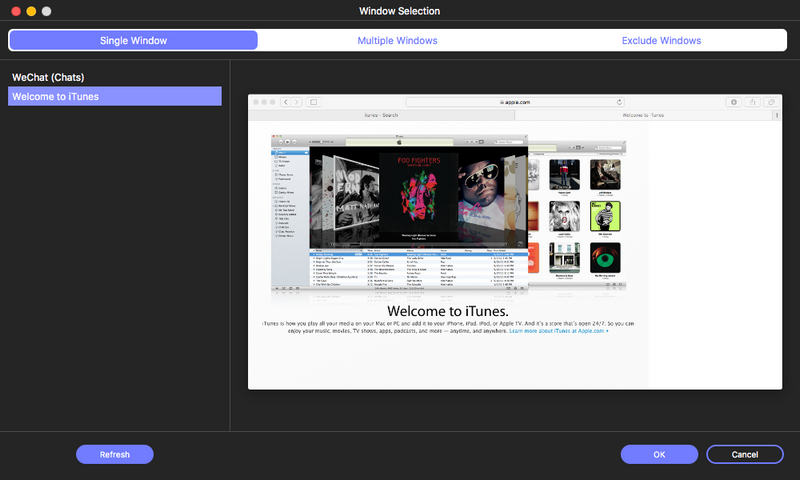Select the Welcome to iTunes list entry
The image size is (800, 480).
click(115, 96)
